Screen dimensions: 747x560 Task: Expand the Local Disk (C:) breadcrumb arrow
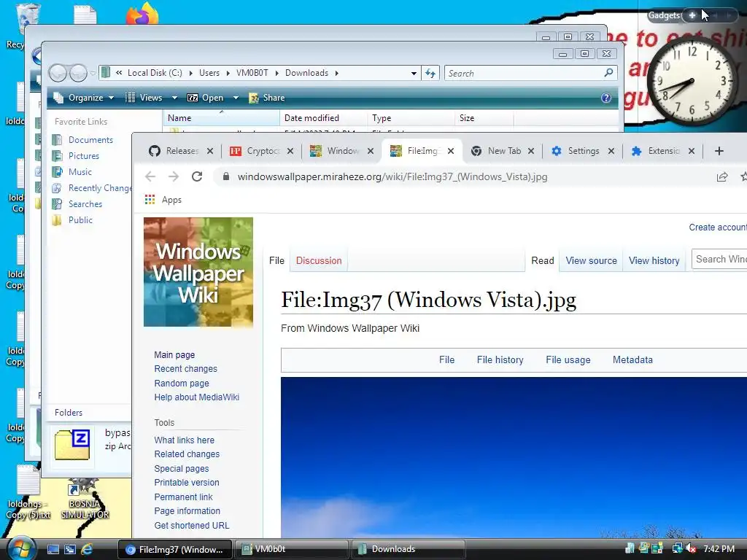[190, 73]
